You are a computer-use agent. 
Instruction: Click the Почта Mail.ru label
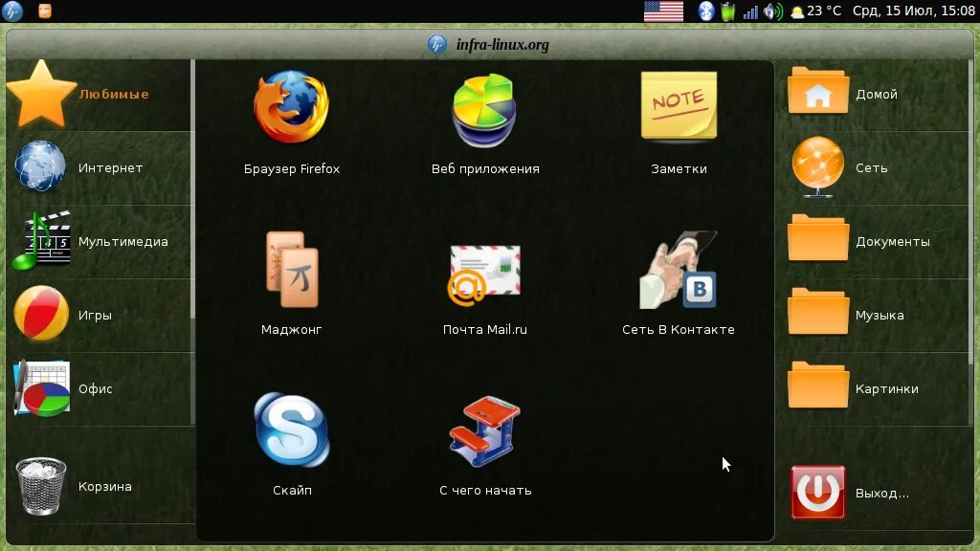pyautogui.click(x=485, y=329)
